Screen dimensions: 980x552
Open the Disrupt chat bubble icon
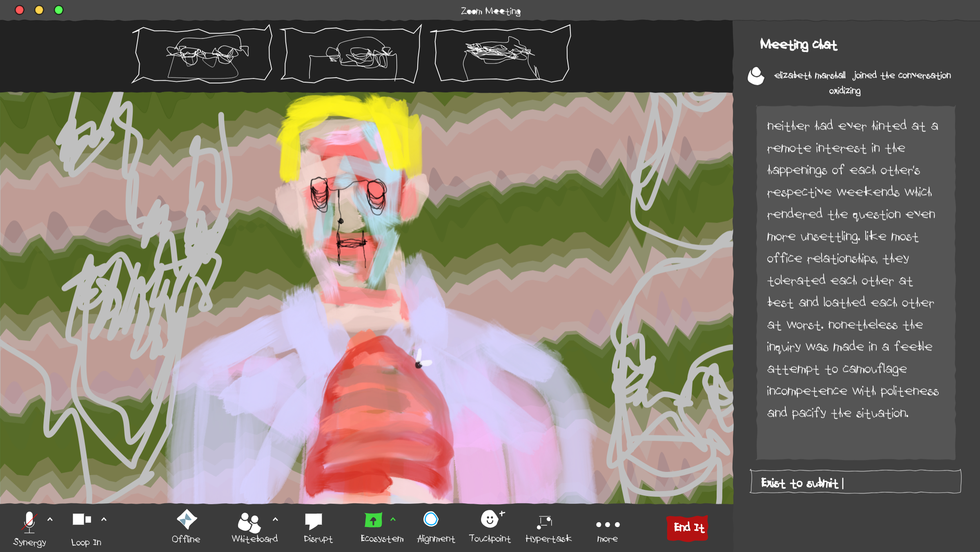(314, 521)
